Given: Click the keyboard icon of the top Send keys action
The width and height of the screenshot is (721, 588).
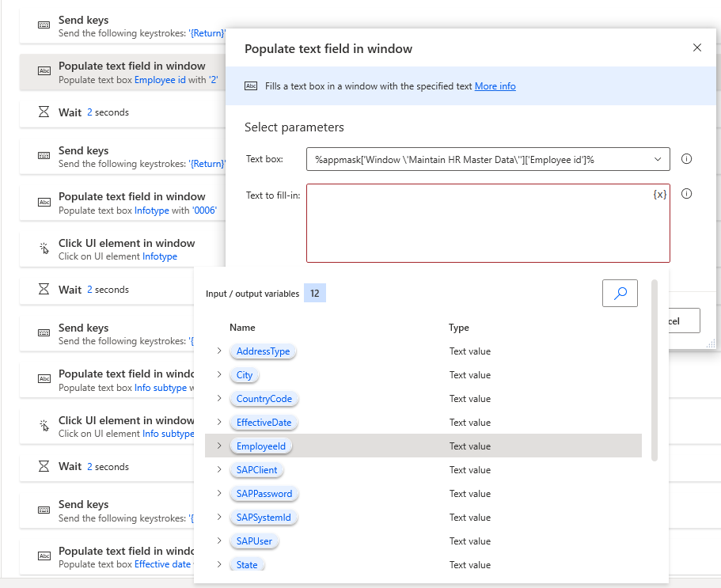Looking at the screenshot, I should point(44,25).
